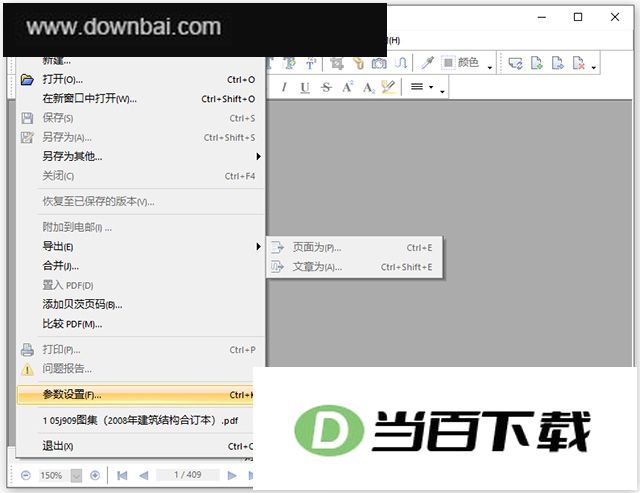The width and height of the screenshot is (640, 493).
Task: Toggle underline formatting
Action: click(x=305, y=87)
